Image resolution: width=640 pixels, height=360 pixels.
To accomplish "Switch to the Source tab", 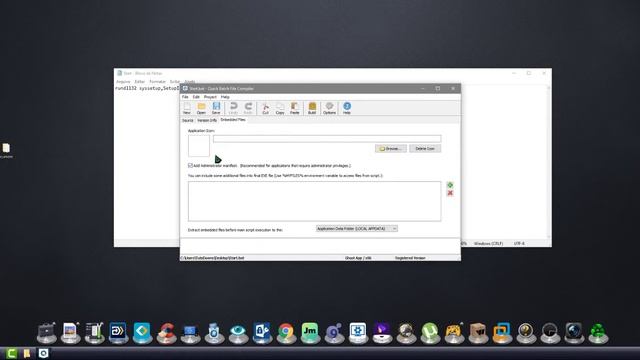I will [x=187, y=120].
